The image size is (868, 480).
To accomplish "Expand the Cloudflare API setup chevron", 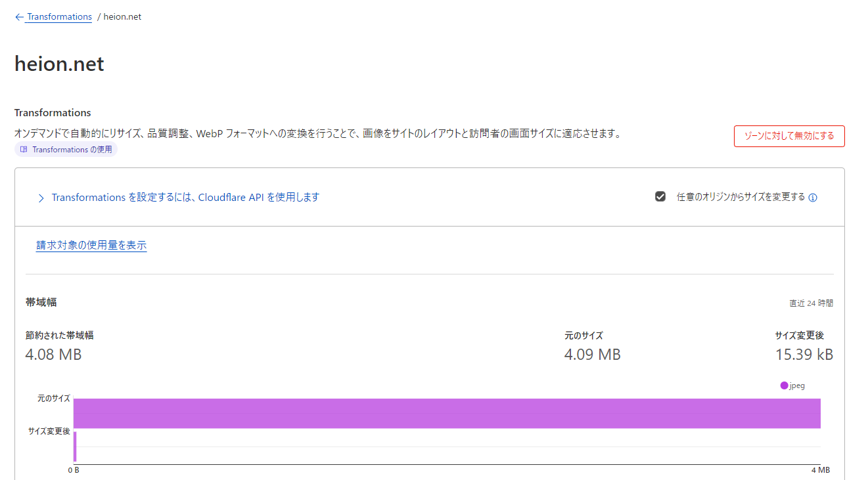I will click(x=41, y=198).
